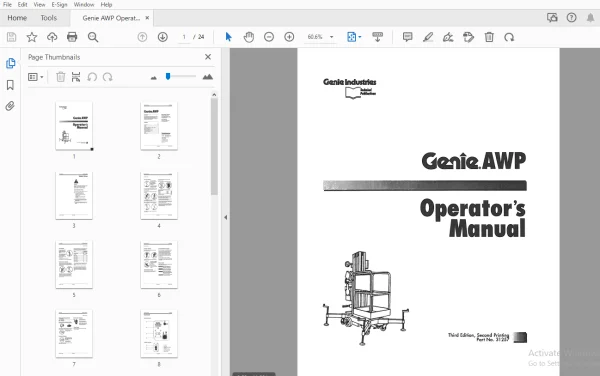This screenshot has width=600, height=376.
Task: Close the Genie AWP document tab
Action: (x=147, y=18)
